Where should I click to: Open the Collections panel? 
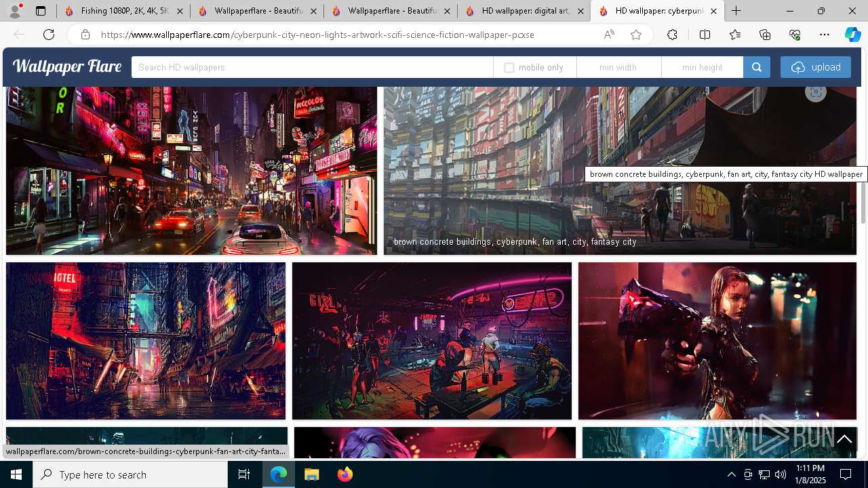[765, 35]
